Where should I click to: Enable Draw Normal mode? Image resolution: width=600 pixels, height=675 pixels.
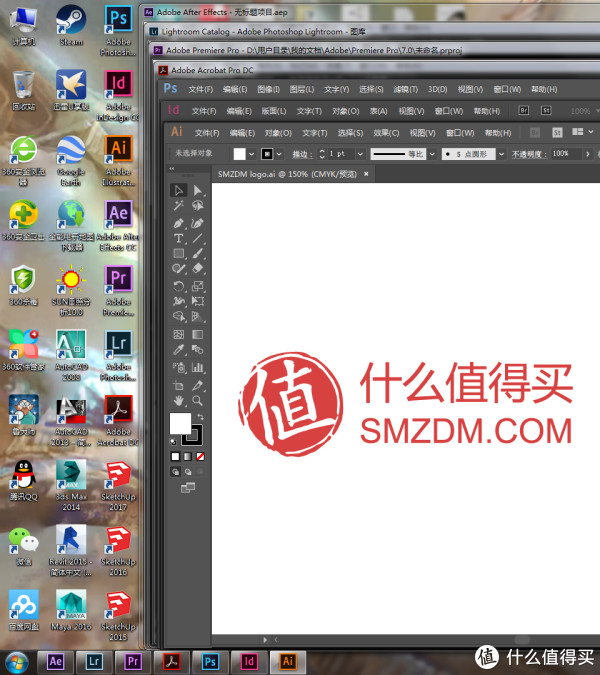pos(175,472)
